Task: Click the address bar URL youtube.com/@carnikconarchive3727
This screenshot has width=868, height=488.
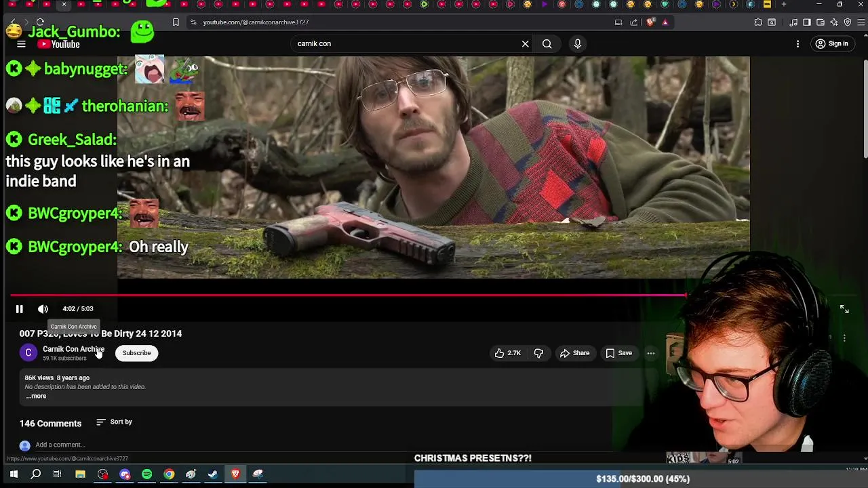Action: (x=256, y=22)
